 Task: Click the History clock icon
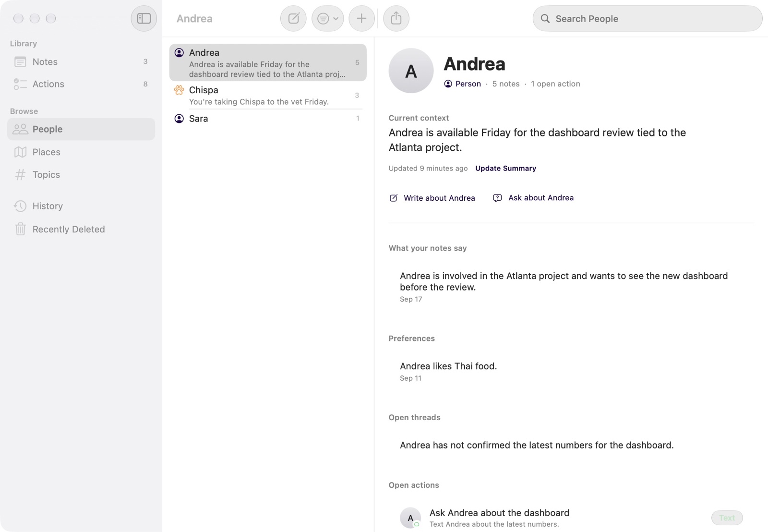(x=20, y=206)
